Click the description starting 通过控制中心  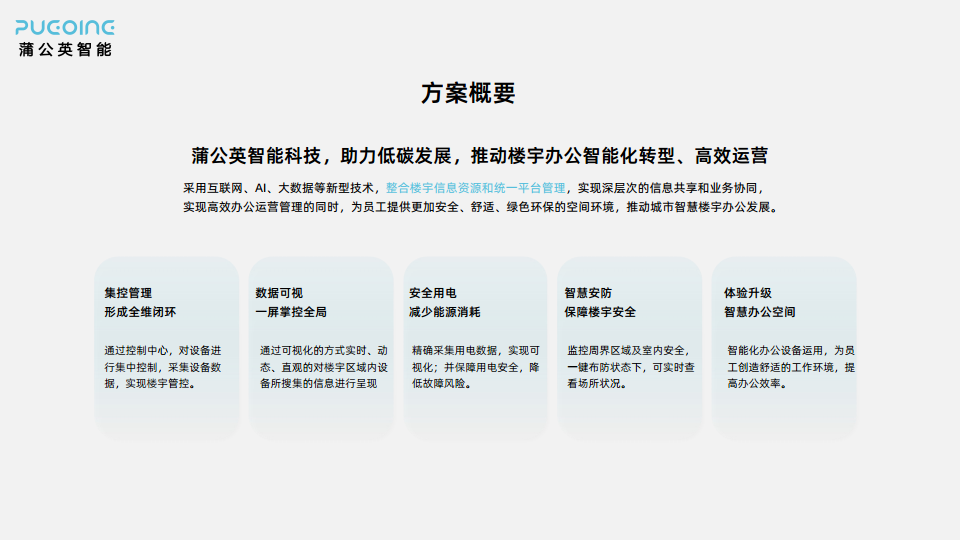[x=163, y=367]
